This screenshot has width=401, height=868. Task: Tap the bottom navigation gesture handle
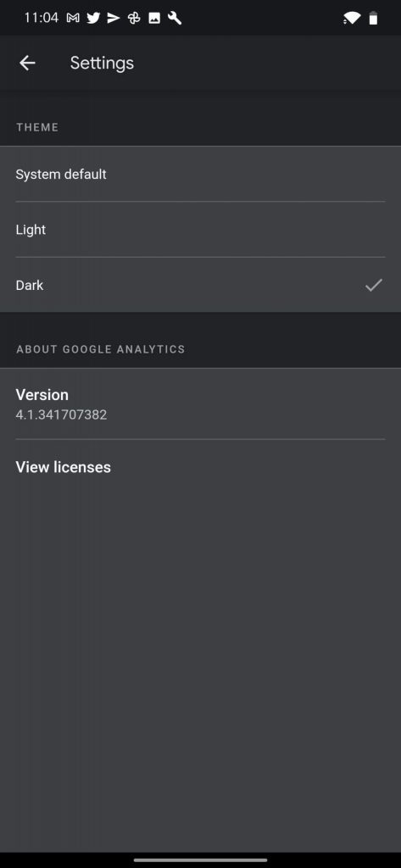[200, 860]
